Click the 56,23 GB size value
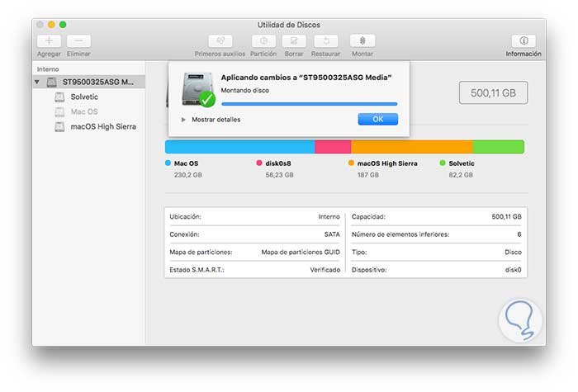This screenshot has width=578, height=392. (x=279, y=175)
